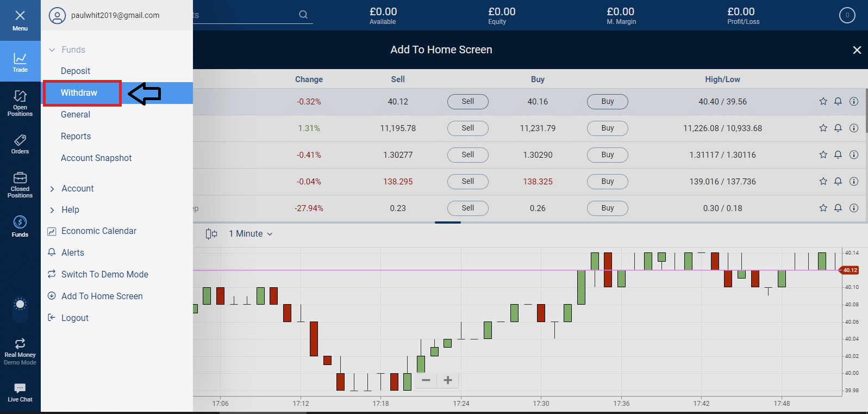Switch between Real Money and Demo Mode
868x414 pixels.
tap(20, 350)
